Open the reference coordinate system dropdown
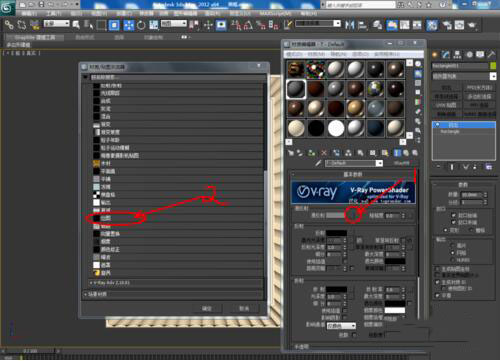500x361 pixels. [x=174, y=23]
